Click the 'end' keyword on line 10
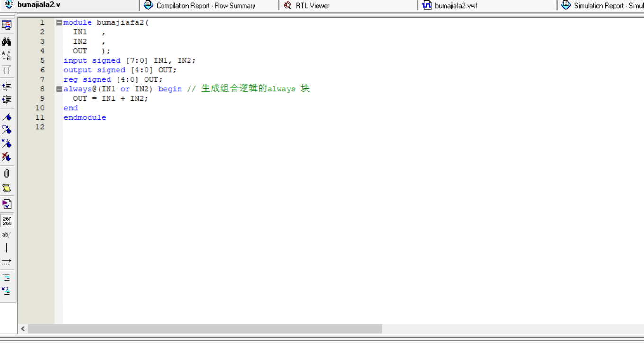The height and width of the screenshot is (343, 644). [x=71, y=108]
